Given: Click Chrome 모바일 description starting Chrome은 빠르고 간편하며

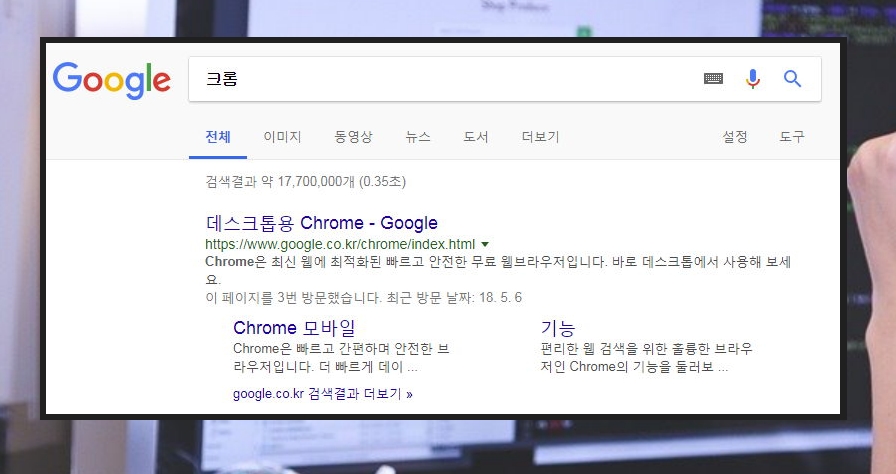Looking at the screenshot, I should pyautogui.click(x=341, y=357).
